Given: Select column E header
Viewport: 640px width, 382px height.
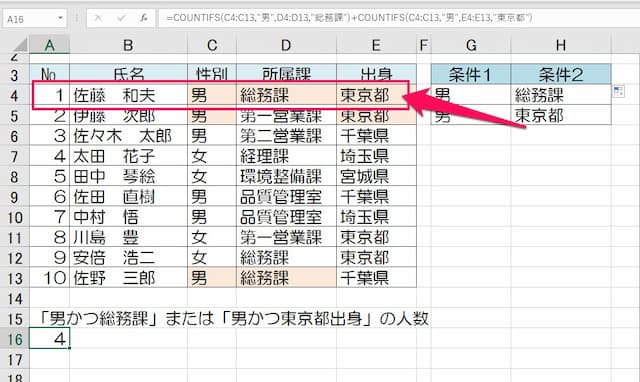Looking at the screenshot, I should tap(376, 45).
